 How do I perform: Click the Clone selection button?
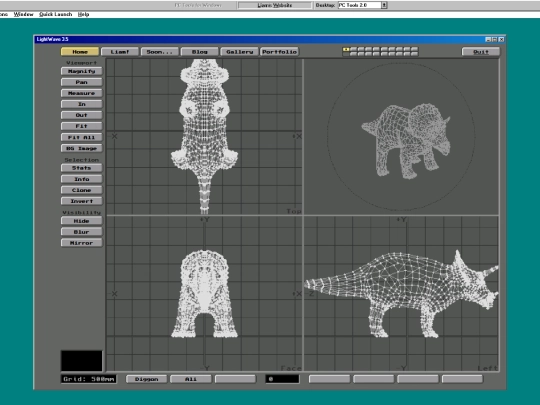[x=82, y=190]
